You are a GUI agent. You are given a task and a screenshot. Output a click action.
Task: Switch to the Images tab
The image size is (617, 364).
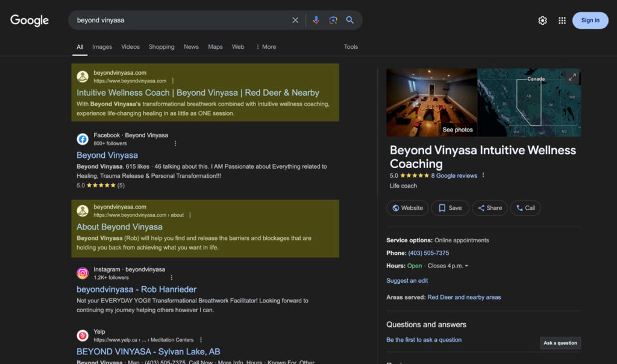click(102, 47)
